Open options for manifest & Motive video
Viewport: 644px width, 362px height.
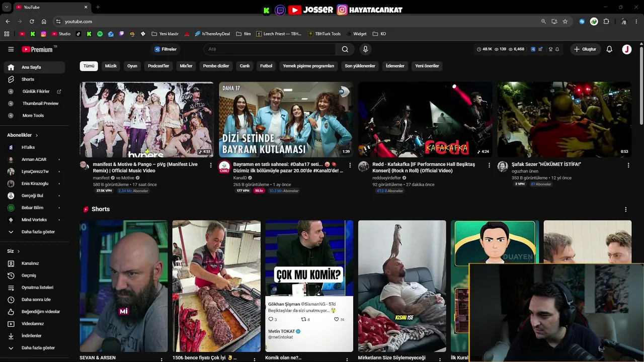pos(211,165)
